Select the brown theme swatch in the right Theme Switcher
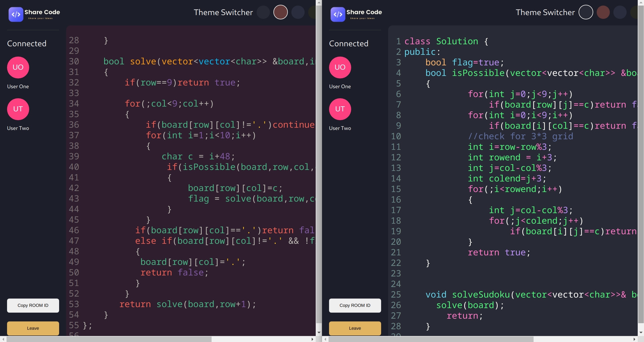Viewport: 644px width, 342px height. pos(603,12)
